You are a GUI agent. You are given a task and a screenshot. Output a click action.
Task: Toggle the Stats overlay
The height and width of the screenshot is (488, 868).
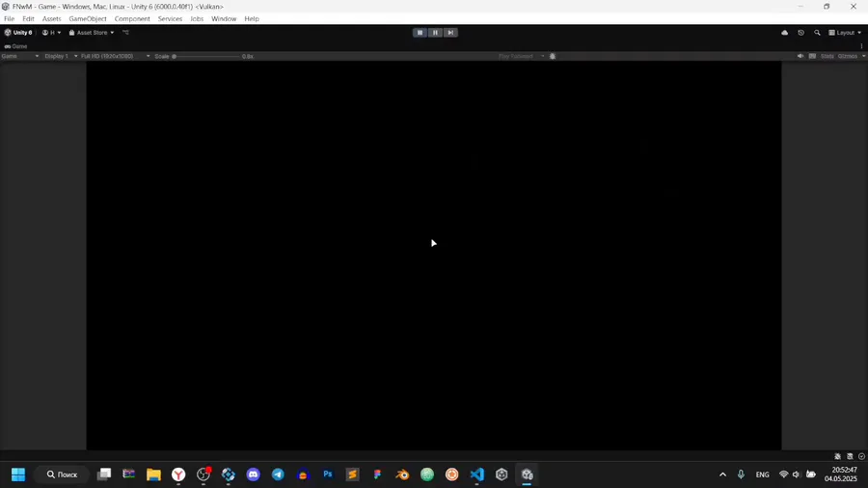coord(827,57)
